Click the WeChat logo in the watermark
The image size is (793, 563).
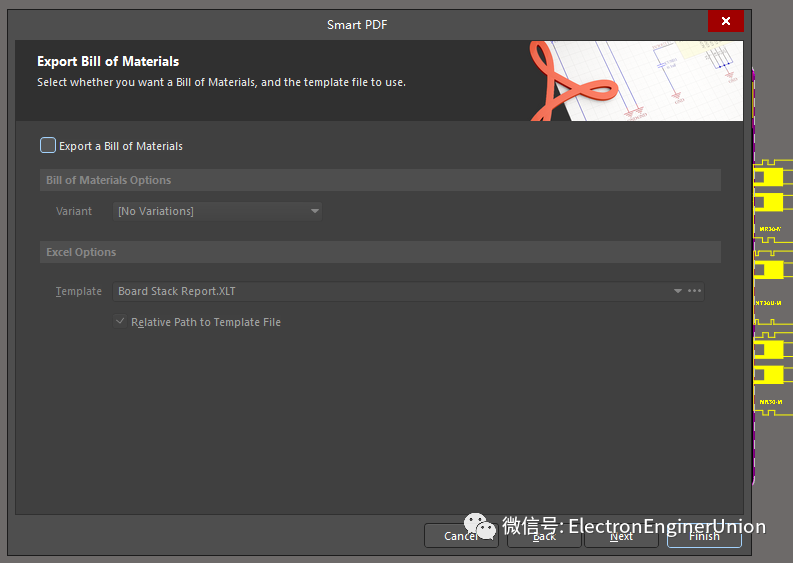tap(478, 528)
